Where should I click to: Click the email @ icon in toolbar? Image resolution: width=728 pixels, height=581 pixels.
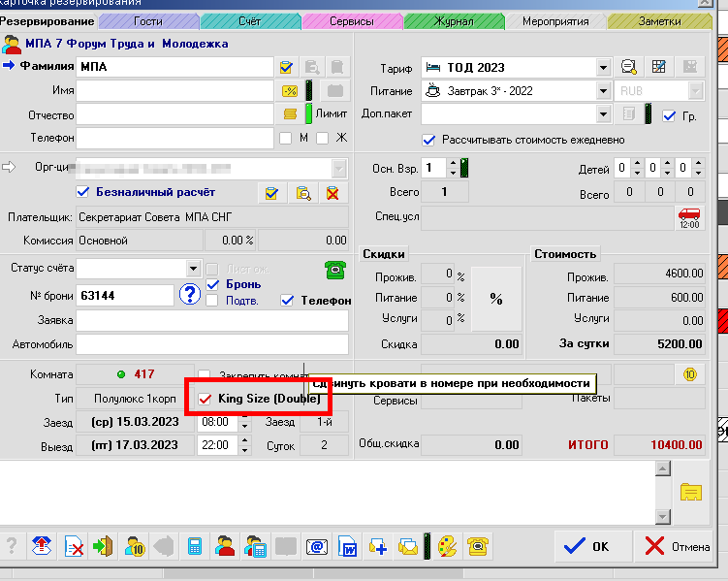316,546
